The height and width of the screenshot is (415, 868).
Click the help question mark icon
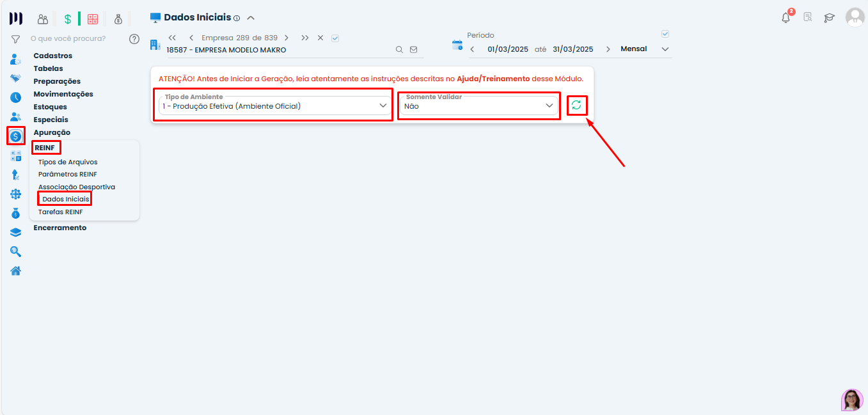[134, 38]
